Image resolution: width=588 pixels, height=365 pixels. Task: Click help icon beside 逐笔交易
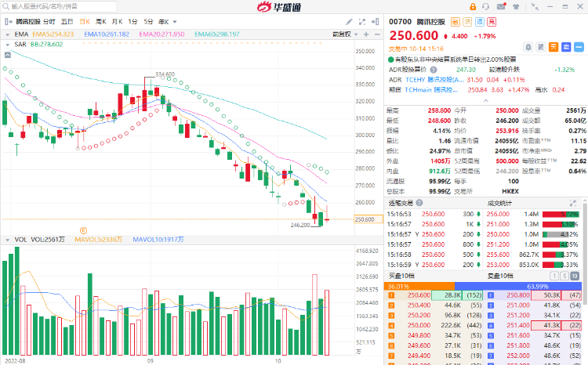(x=419, y=203)
